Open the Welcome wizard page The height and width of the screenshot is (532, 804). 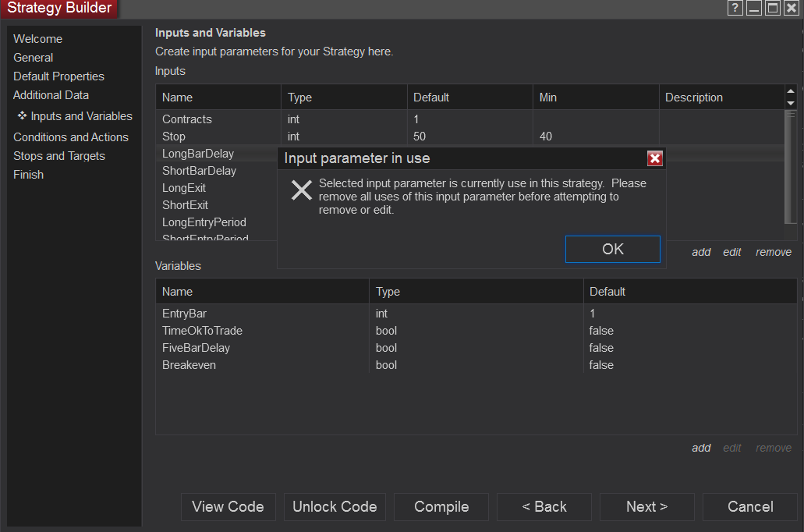tap(37, 39)
